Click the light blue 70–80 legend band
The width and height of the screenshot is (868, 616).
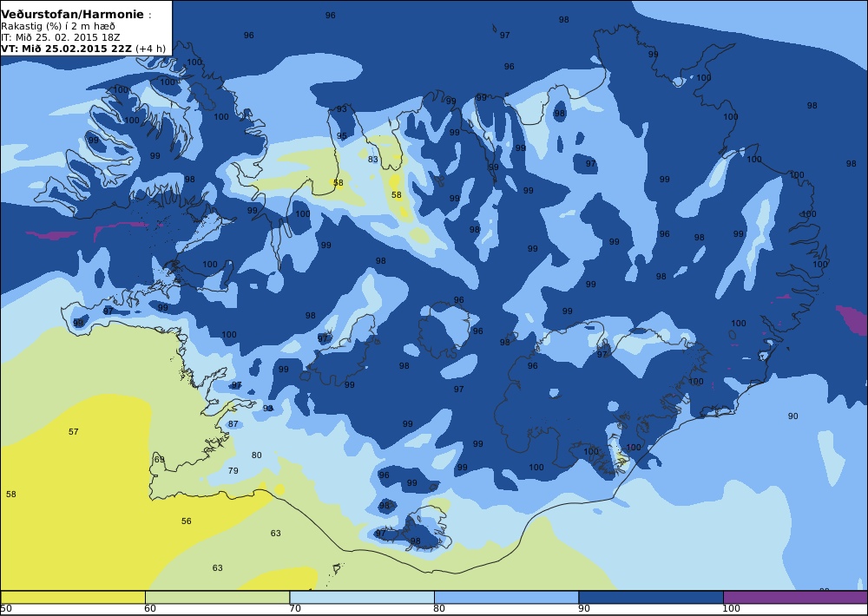362,597
